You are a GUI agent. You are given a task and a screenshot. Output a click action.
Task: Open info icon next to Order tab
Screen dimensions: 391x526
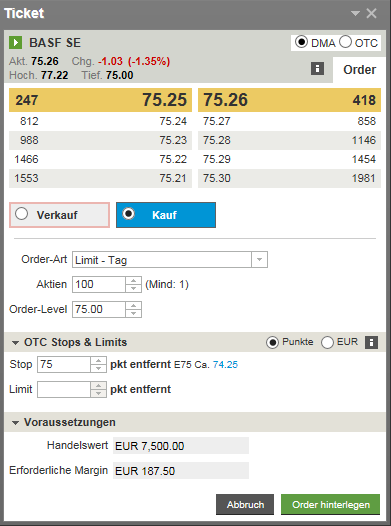click(x=317, y=68)
